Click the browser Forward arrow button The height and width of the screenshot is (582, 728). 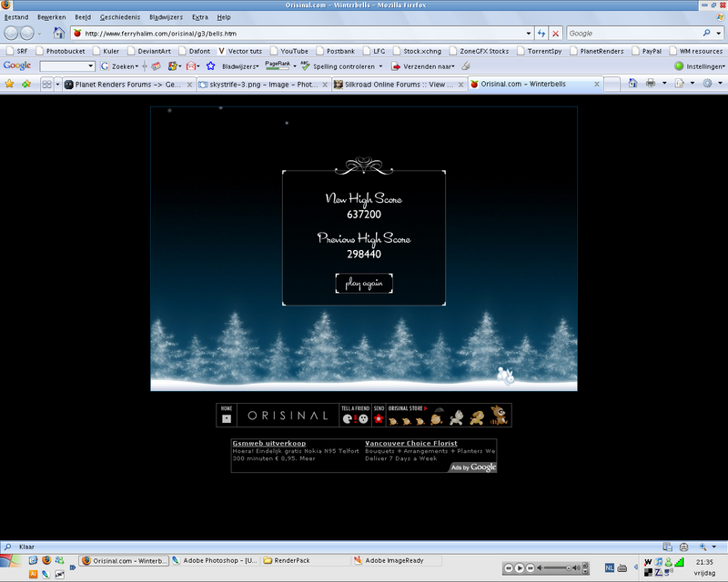coord(27,34)
